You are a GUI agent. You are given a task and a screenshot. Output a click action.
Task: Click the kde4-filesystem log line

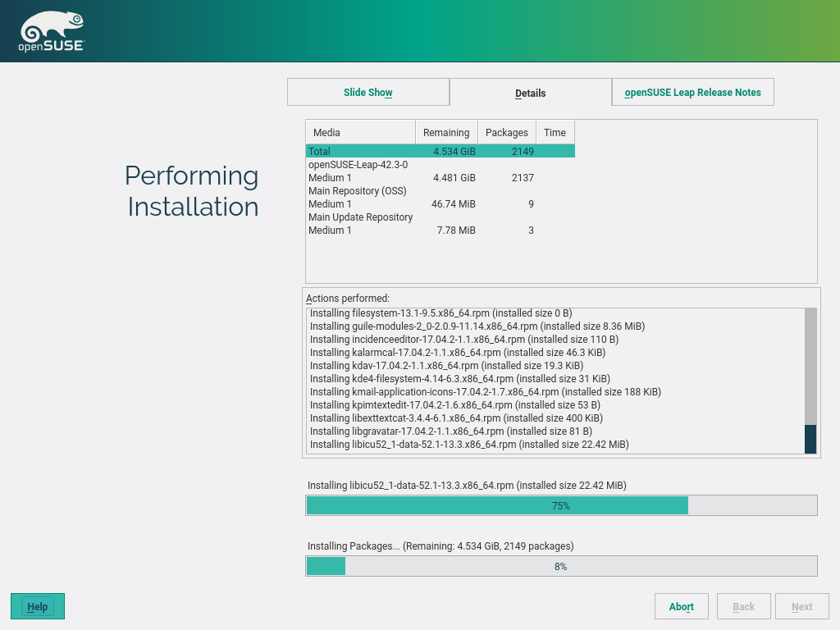(x=459, y=378)
